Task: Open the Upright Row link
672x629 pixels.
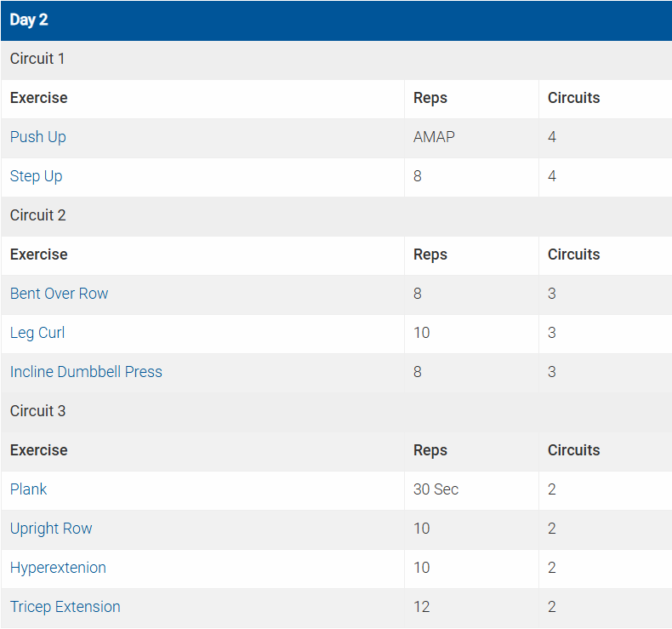Action: [x=51, y=529]
